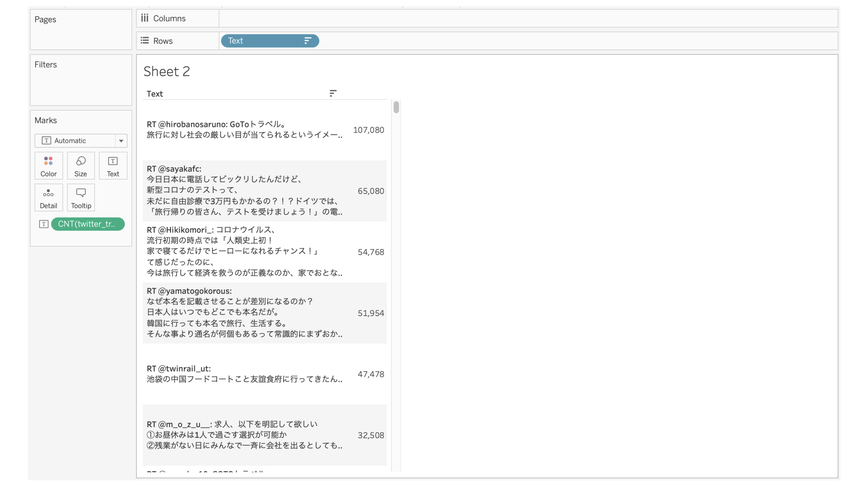Open the Tooltip marks card
Viewport: 868px width, 486px height.
pyautogui.click(x=81, y=197)
